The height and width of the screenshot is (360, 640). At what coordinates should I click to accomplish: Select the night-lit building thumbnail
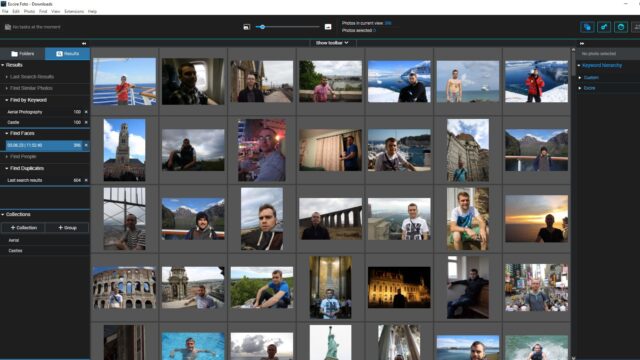click(399, 287)
